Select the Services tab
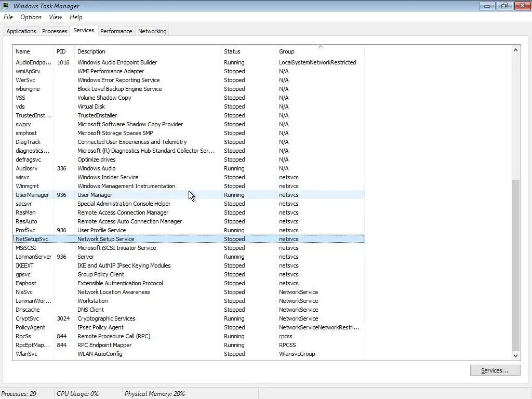 point(84,30)
